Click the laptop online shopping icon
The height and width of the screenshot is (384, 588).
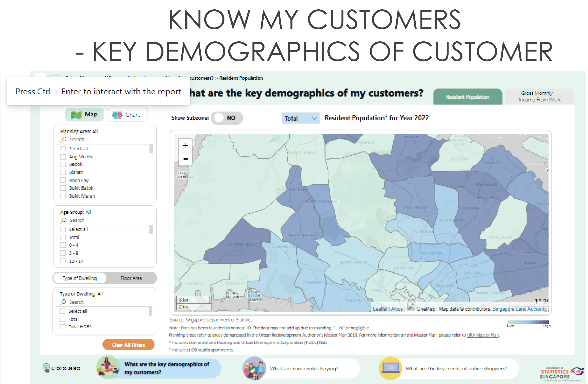(390, 368)
